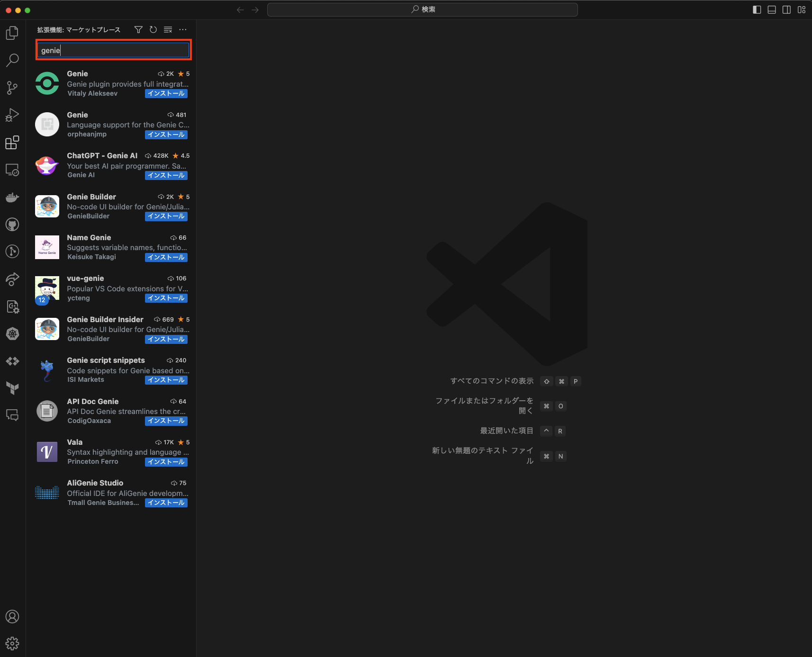Click the ycteng publisher name

pyautogui.click(x=79, y=298)
